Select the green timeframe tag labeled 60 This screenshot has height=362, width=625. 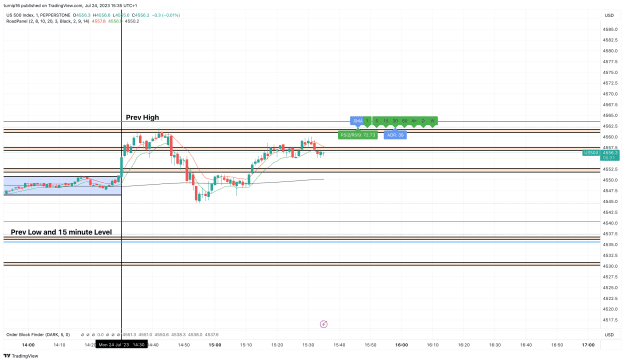pyautogui.click(x=405, y=121)
